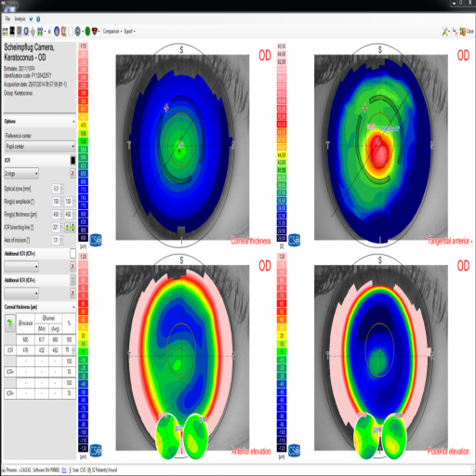The width and height of the screenshot is (476, 476).
Task: Click the tools icon beside Close
Action: tap(445, 32)
